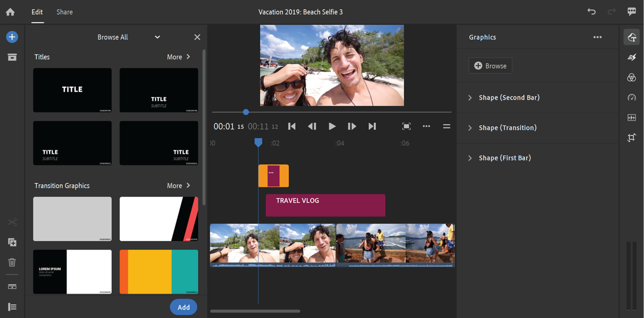
Task: Click the Browse button in Graphics panel
Action: [x=490, y=66]
